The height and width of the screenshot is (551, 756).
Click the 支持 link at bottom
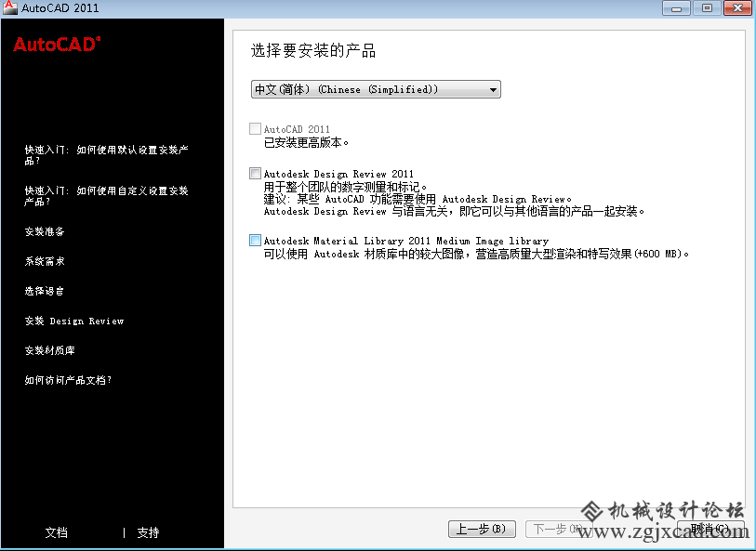[x=148, y=532]
